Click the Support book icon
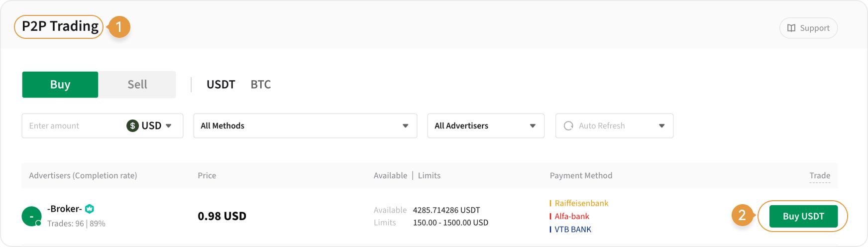 (791, 28)
